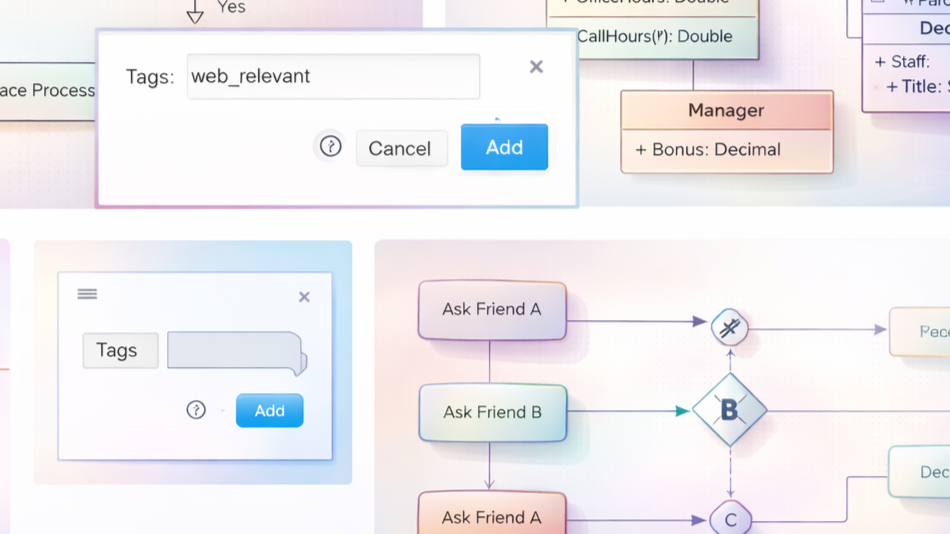Click the empty tags field in the small dialog
950x534 pixels.
[x=234, y=351]
